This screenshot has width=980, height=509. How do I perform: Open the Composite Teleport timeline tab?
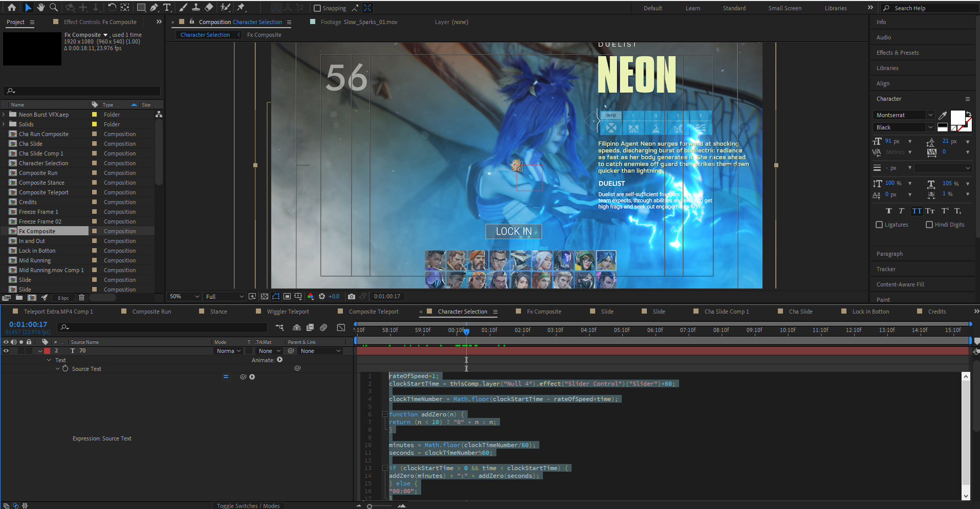point(374,312)
